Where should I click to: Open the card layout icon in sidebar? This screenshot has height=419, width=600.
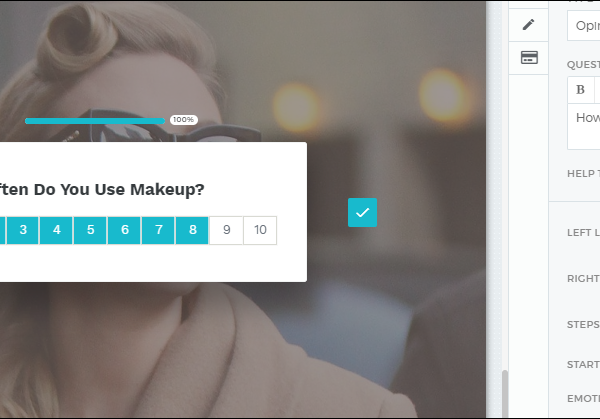tap(529, 57)
